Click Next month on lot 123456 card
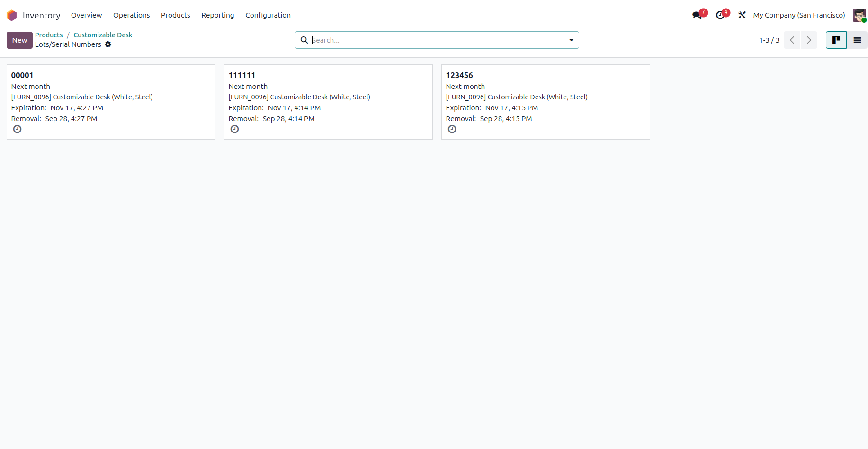 (x=465, y=87)
